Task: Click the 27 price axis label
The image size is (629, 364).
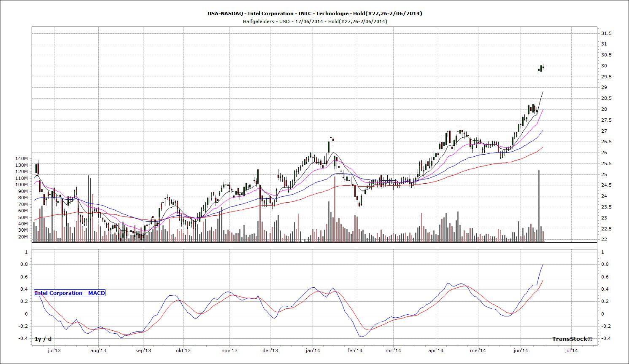Action: click(604, 131)
